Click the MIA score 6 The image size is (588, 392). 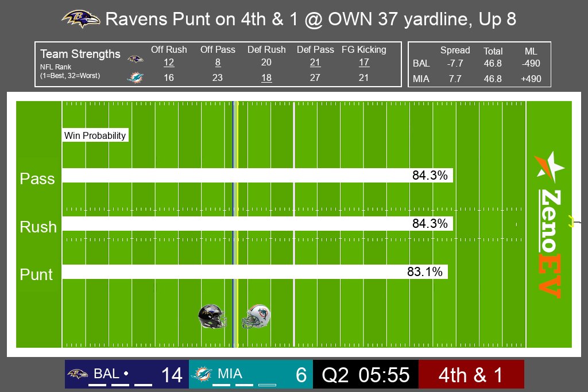click(x=301, y=375)
